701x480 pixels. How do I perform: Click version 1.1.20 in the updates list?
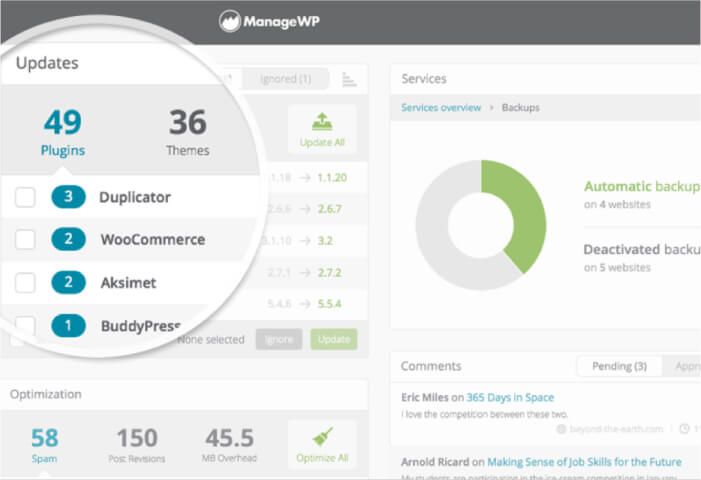[332, 177]
